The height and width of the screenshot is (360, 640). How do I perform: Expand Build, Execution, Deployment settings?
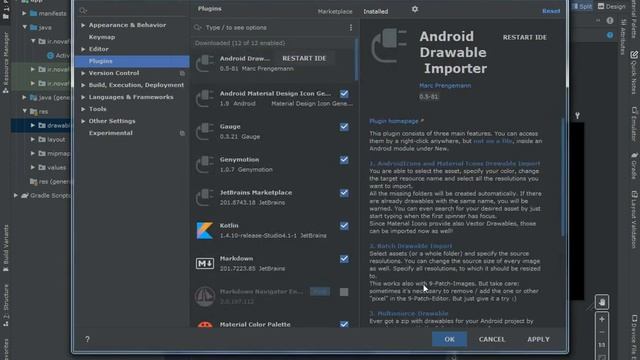click(83, 85)
